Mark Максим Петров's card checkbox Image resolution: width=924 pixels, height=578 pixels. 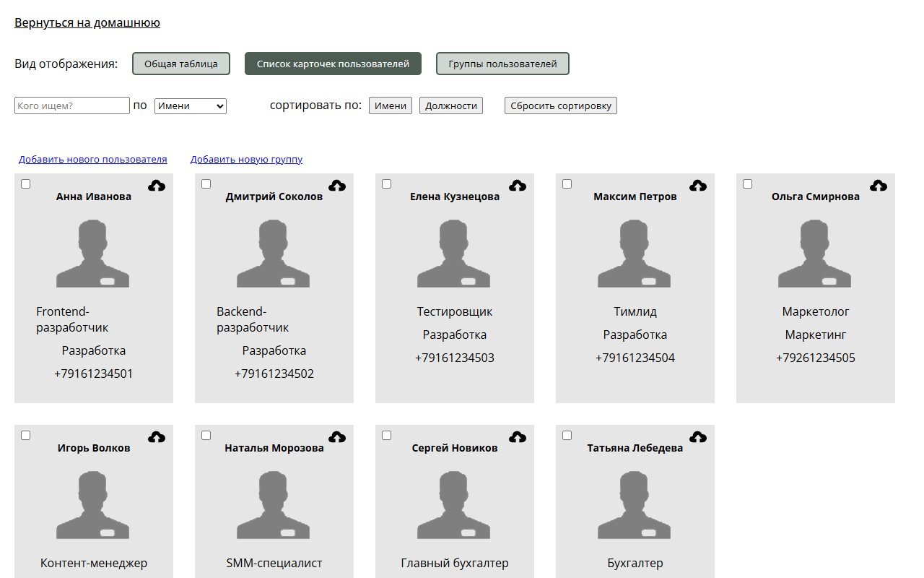567,184
